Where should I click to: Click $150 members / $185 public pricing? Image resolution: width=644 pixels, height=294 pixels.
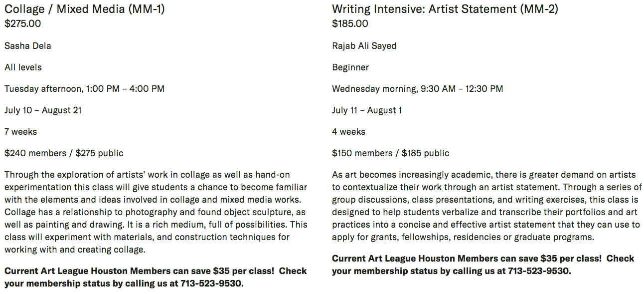click(x=391, y=153)
